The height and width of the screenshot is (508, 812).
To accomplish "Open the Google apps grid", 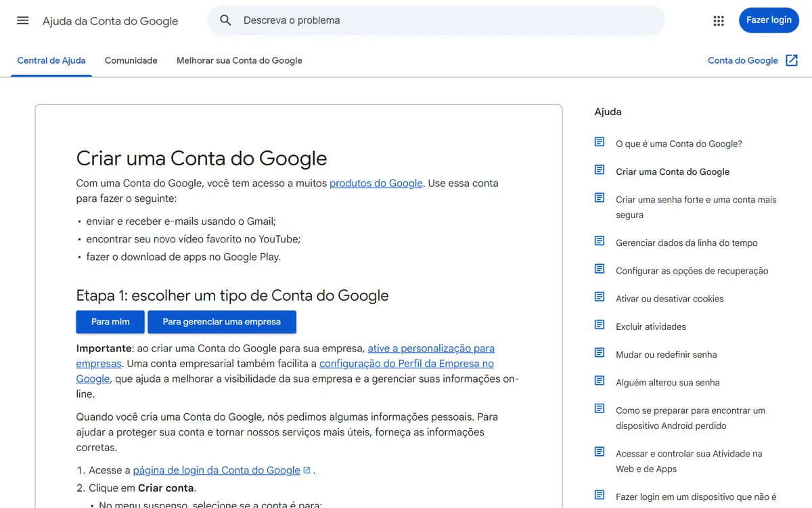I will [x=719, y=21].
